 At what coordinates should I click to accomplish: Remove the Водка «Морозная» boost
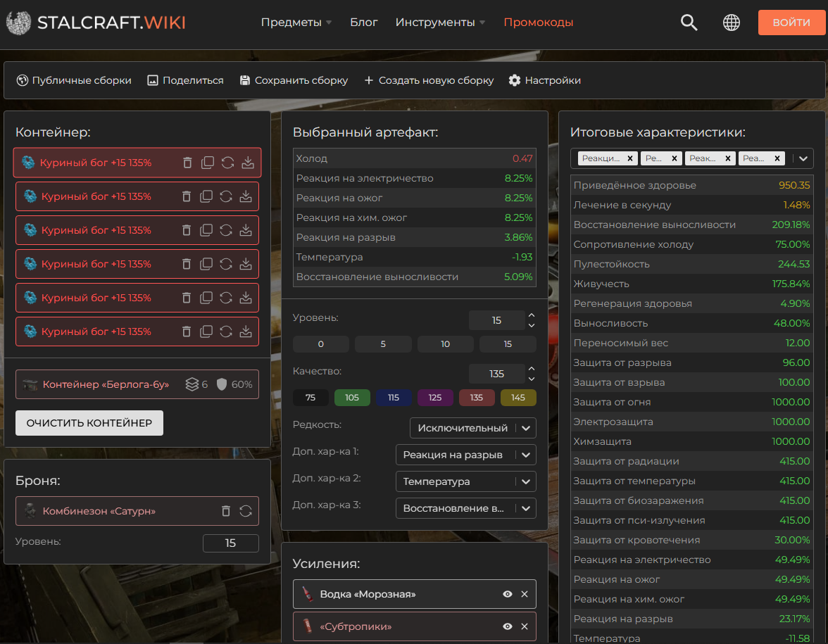pyautogui.click(x=525, y=594)
